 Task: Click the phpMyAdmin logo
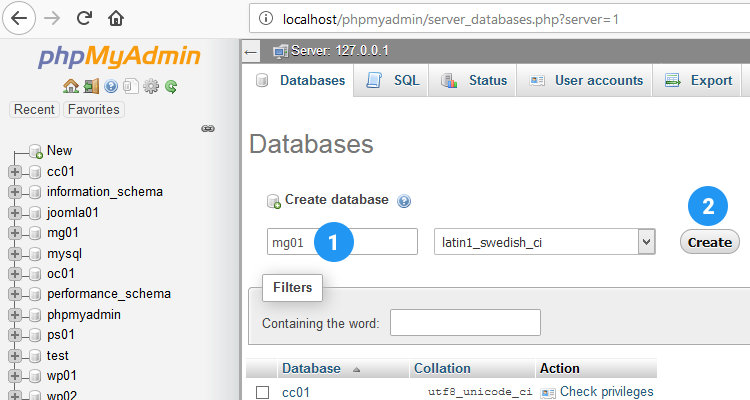click(119, 56)
